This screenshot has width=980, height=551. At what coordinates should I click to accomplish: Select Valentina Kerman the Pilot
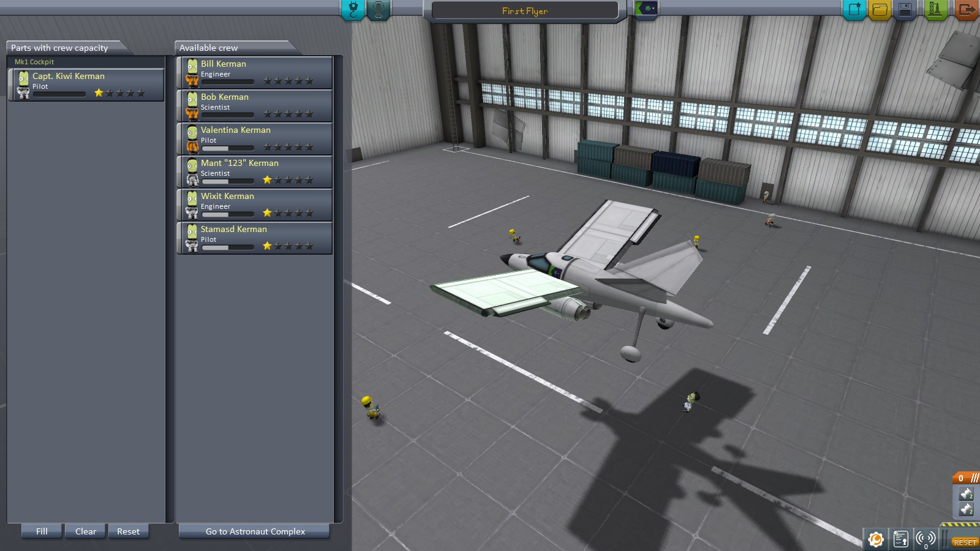255,138
